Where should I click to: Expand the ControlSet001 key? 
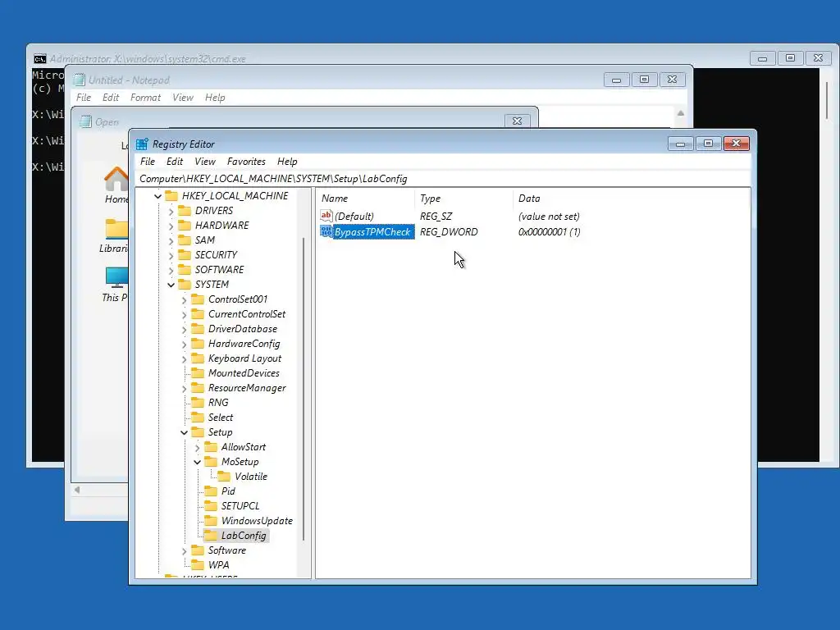coord(185,300)
